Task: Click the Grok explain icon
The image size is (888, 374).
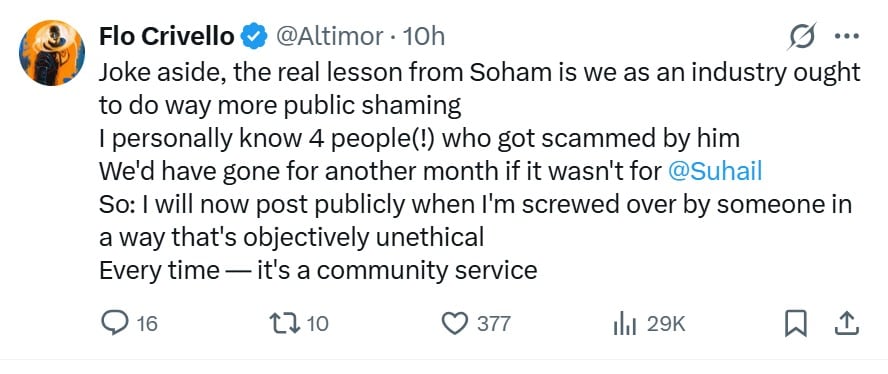Action: (x=803, y=37)
